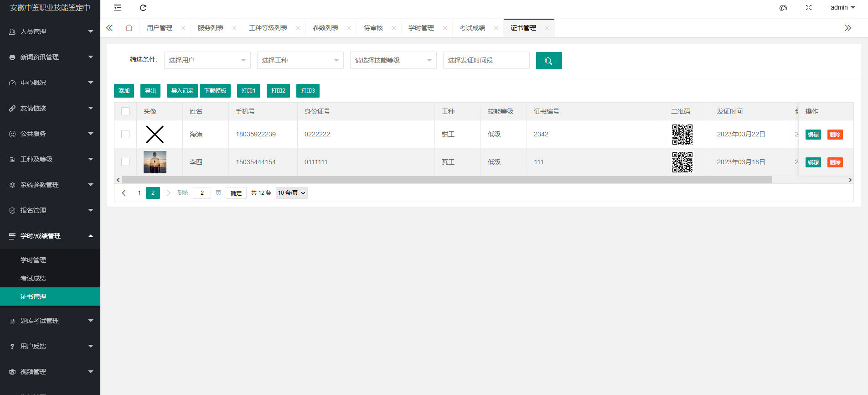Click the 下载模板 button
The image size is (868, 395).
click(x=215, y=91)
